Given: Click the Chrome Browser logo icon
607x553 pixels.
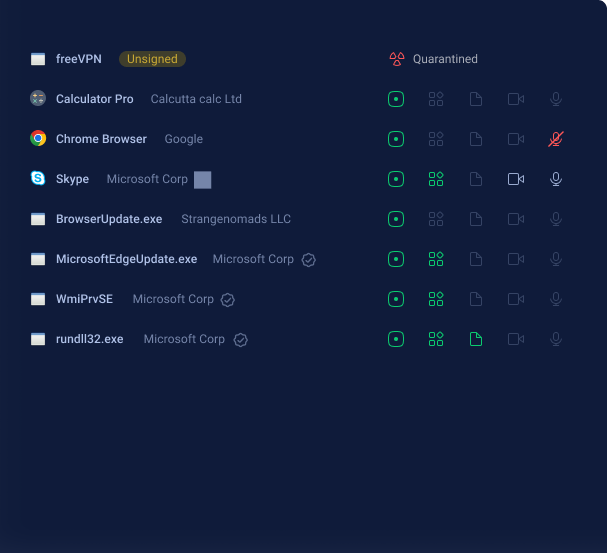Looking at the screenshot, I should click(38, 139).
